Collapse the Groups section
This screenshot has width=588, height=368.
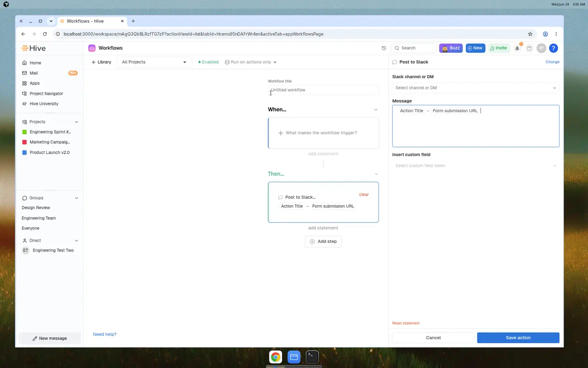click(76, 198)
